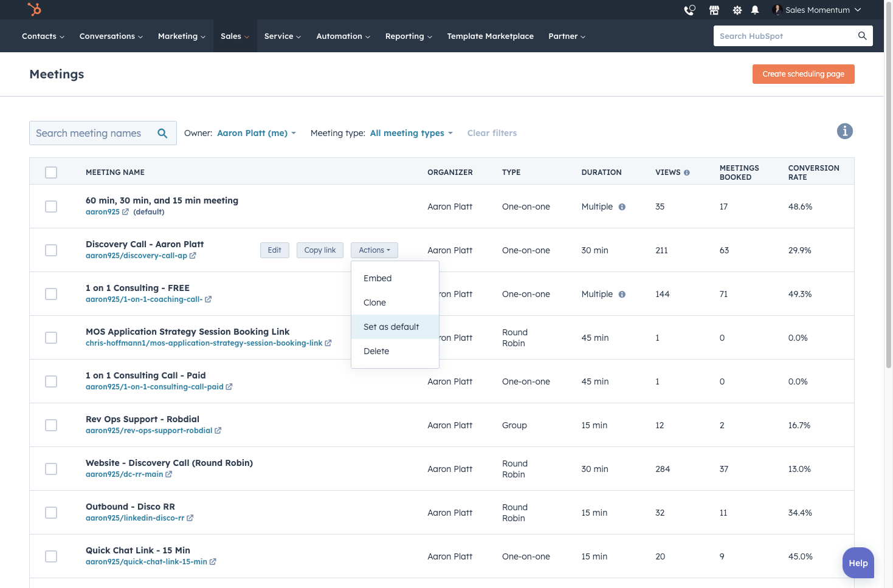Check the Outbound - Disco RR row
The image size is (893, 588).
(x=51, y=513)
